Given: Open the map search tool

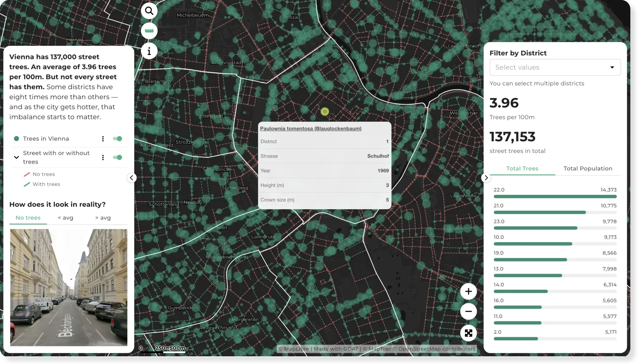Looking at the screenshot, I should click(x=149, y=11).
